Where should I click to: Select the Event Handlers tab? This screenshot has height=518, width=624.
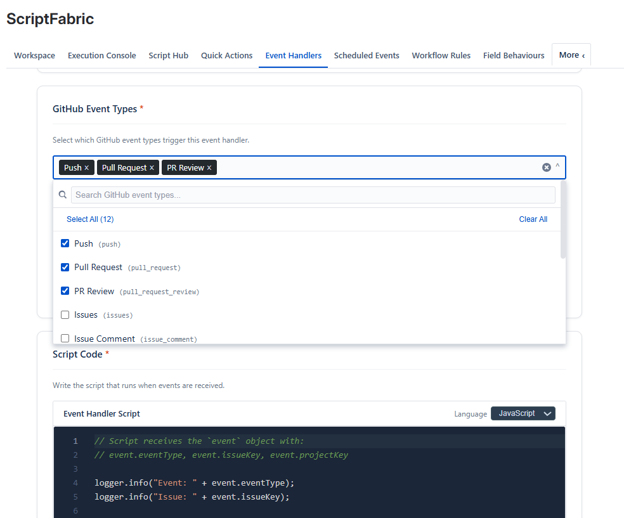(293, 55)
